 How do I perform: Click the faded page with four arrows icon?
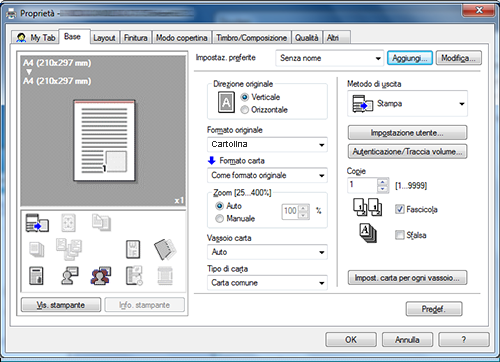tap(68, 223)
